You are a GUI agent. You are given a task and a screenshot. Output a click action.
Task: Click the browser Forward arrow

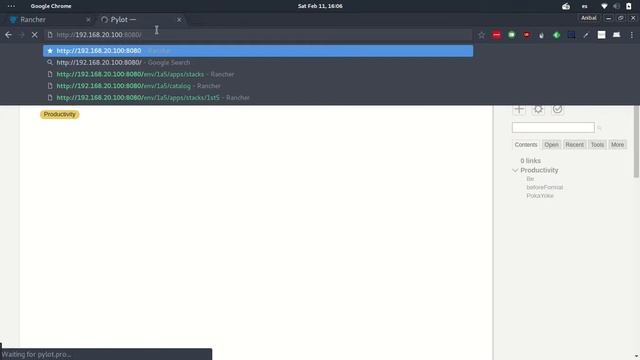click(x=22, y=35)
